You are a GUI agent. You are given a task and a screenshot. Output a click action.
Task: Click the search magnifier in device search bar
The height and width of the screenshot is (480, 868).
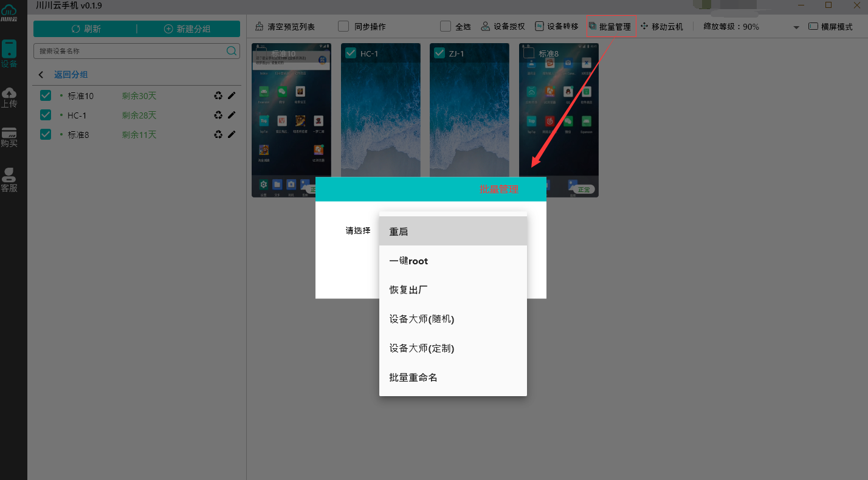(x=232, y=51)
